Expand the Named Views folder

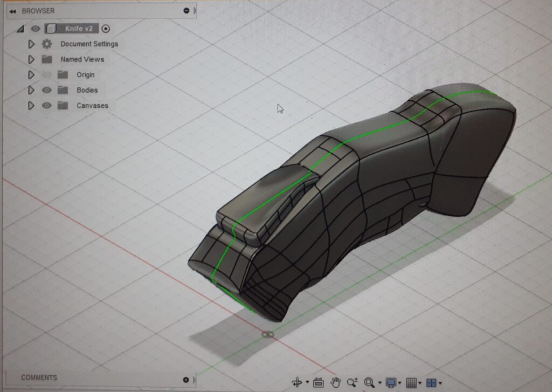31,59
